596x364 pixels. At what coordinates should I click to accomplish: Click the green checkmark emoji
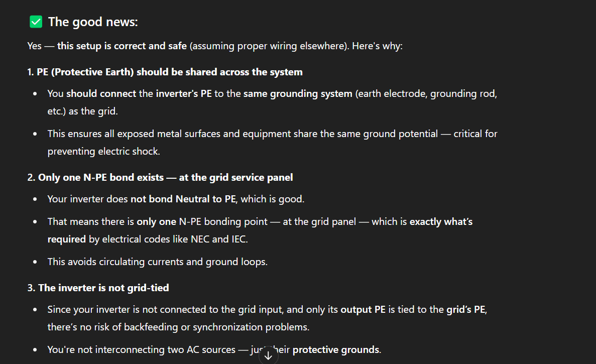coord(36,22)
